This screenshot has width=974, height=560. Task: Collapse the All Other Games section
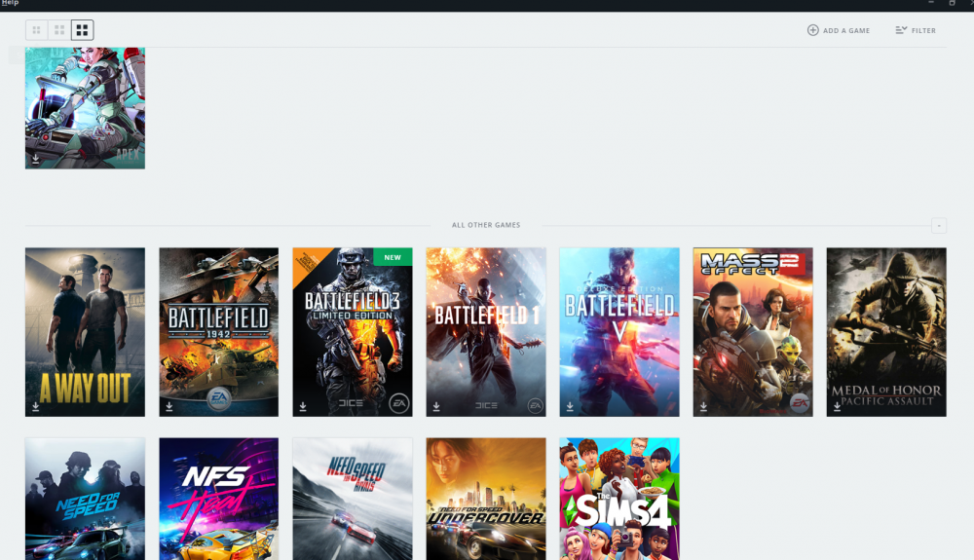click(x=939, y=225)
